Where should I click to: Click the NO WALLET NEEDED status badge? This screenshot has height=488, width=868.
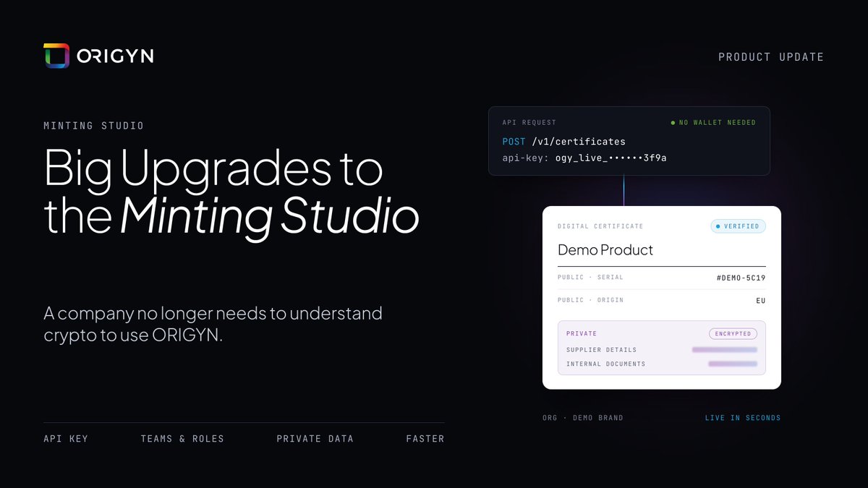tap(713, 123)
